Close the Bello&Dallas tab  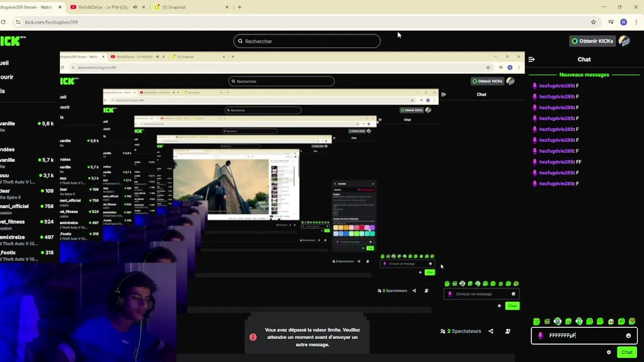143,7
